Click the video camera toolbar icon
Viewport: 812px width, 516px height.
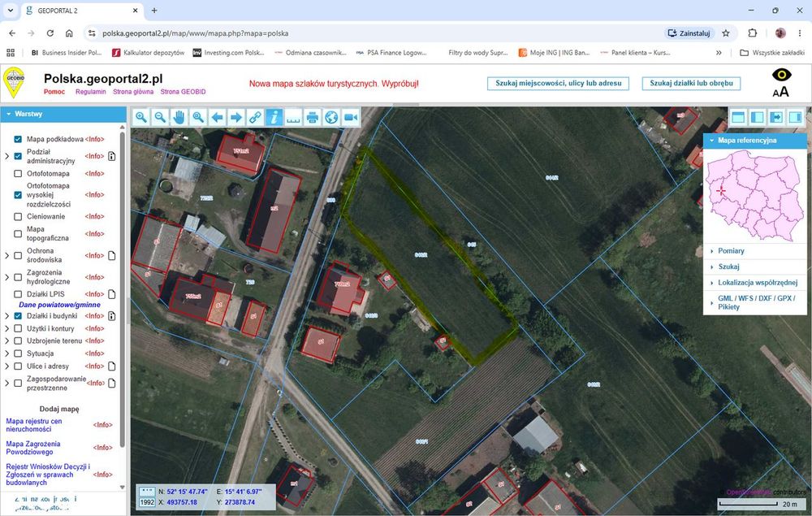351,118
